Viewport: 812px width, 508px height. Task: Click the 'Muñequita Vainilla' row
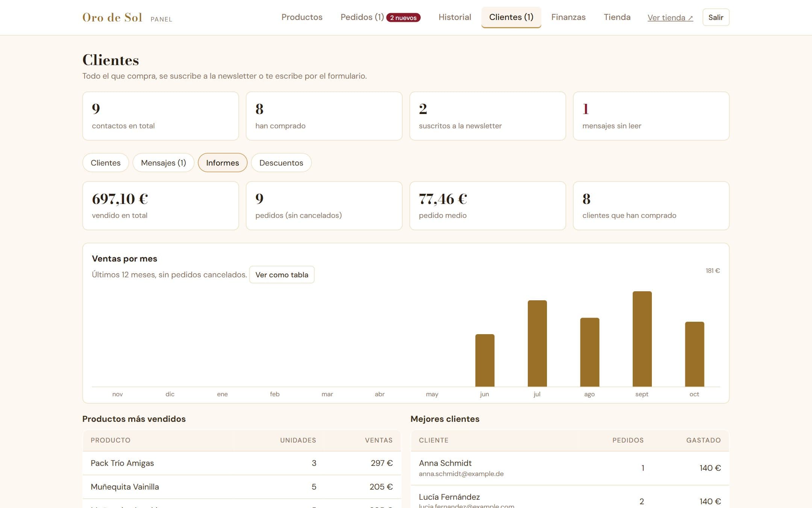click(x=242, y=487)
